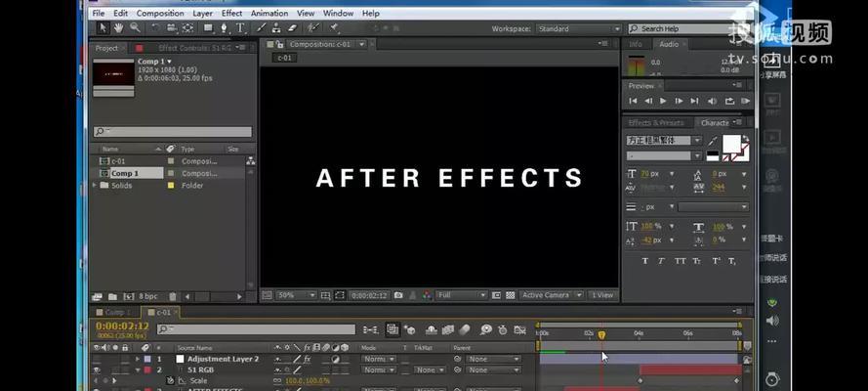Toggle adjustment layer switch on Adjustment Layer 2
The image size is (868, 391).
[x=336, y=360]
